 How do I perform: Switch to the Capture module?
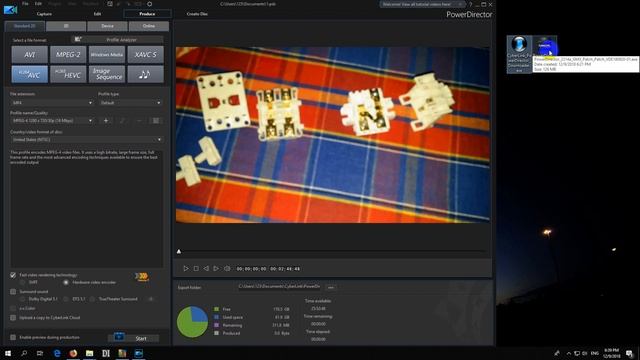pos(44,14)
